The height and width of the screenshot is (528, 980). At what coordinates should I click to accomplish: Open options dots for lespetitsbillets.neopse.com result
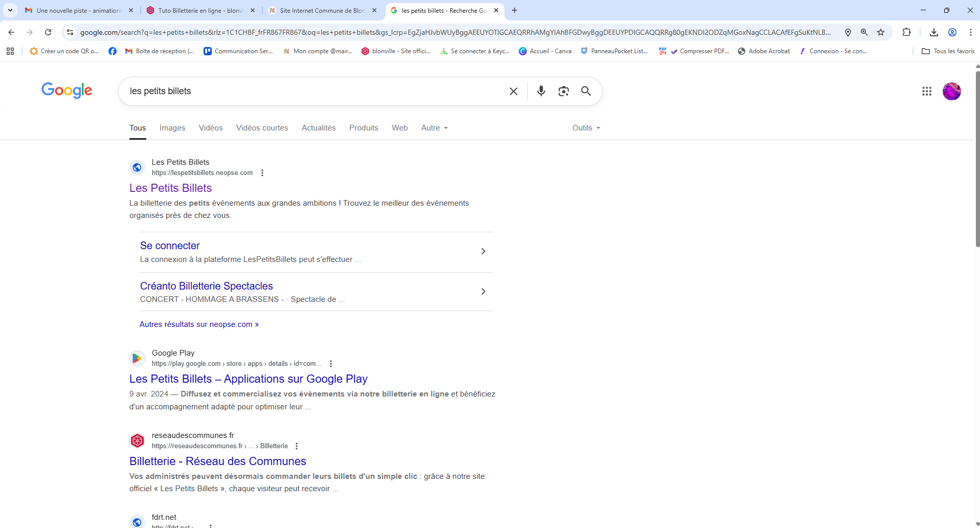262,173
